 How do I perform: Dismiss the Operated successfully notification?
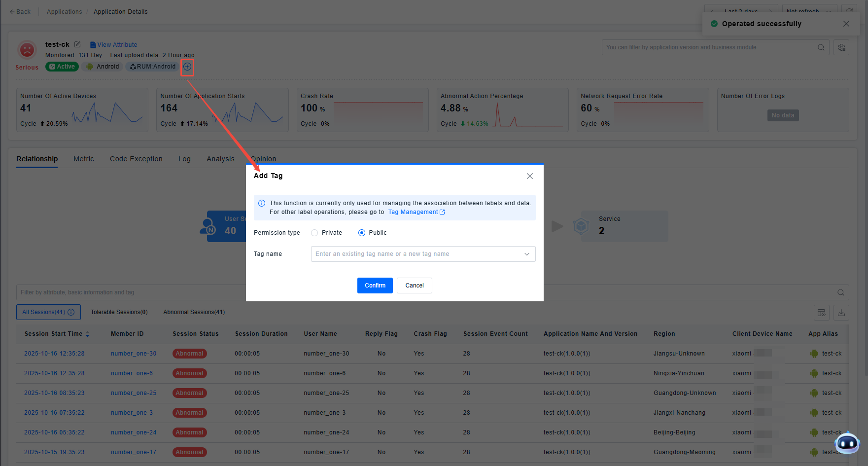[846, 24]
